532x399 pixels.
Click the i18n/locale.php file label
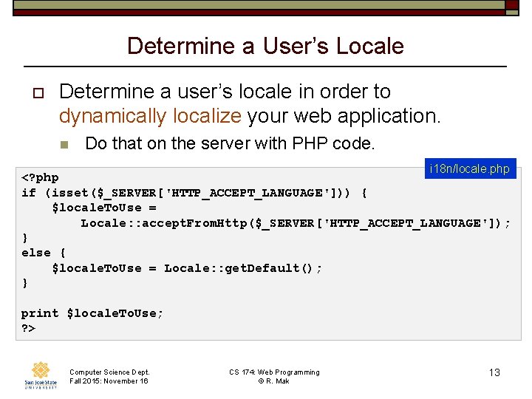click(x=470, y=168)
